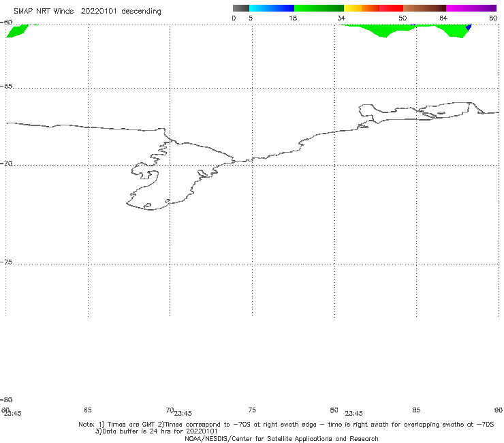The image size is (504, 443).
Task: Click the blue 5–18 segment of the color bar
Action: tap(272, 8)
